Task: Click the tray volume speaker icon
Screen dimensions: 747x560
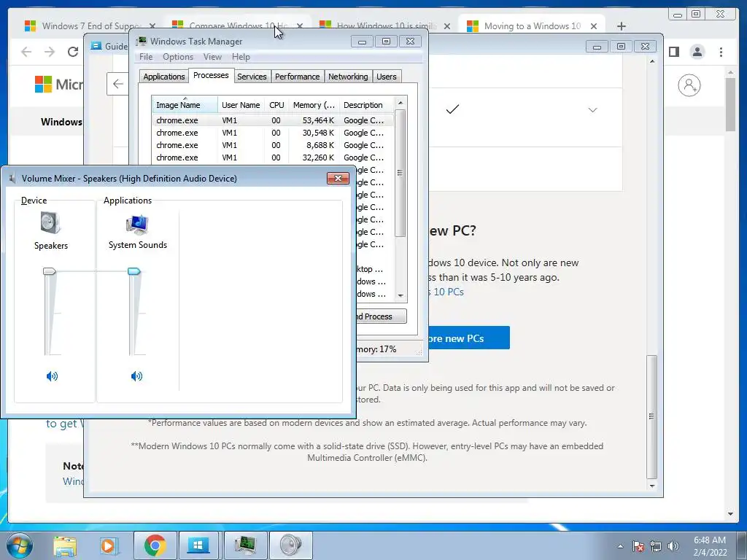Action: pyautogui.click(x=673, y=546)
